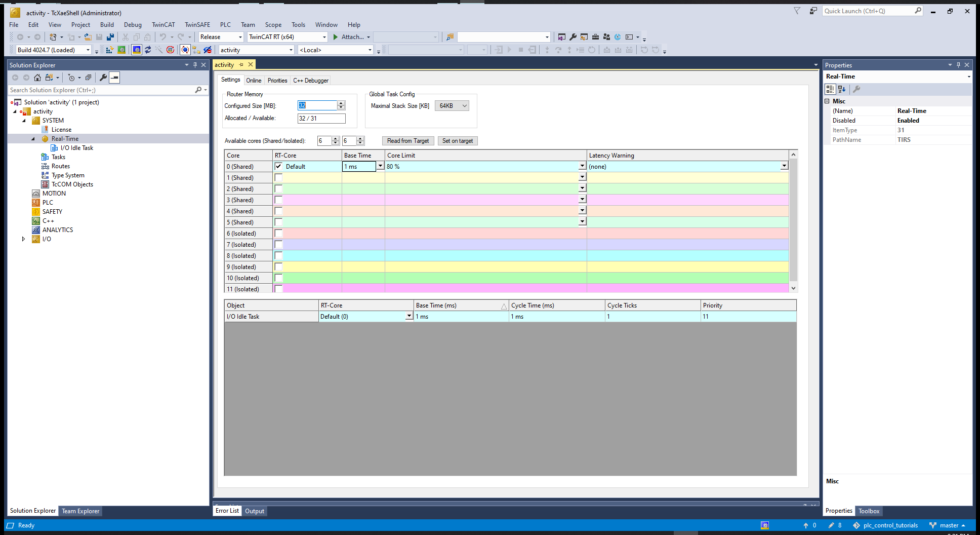Viewport: 980px width, 535px height.
Task: Click the Restart TwinCAT Run Mode icon
Action: pyautogui.click(x=121, y=50)
